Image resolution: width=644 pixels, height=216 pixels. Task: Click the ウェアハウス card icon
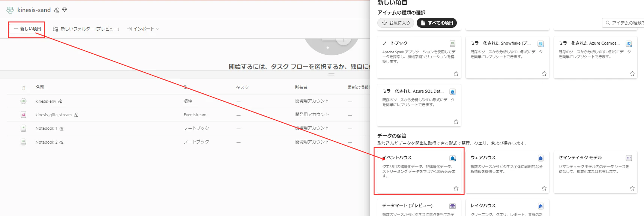click(540, 158)
